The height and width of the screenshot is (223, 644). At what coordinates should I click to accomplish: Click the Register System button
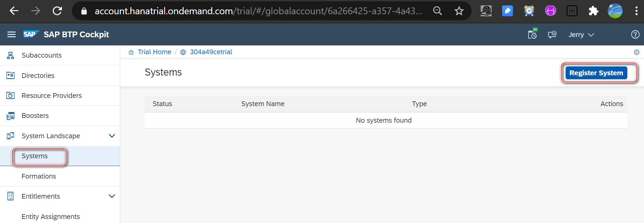596,73
